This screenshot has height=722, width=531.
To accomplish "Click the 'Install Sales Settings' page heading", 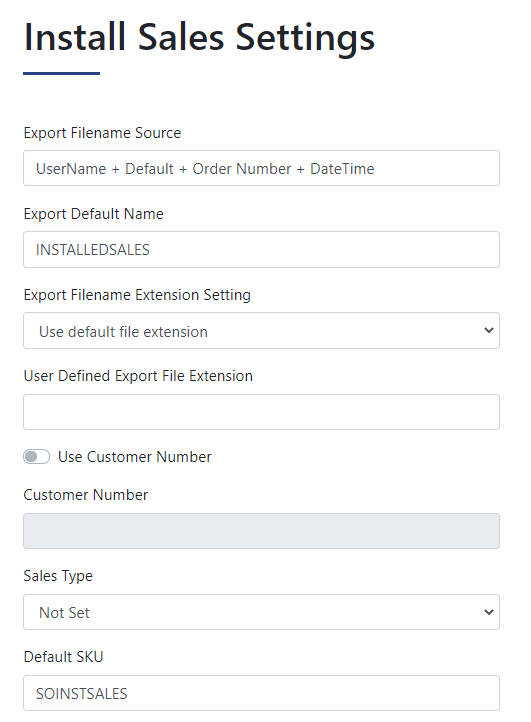I will [x=199, y=38].
